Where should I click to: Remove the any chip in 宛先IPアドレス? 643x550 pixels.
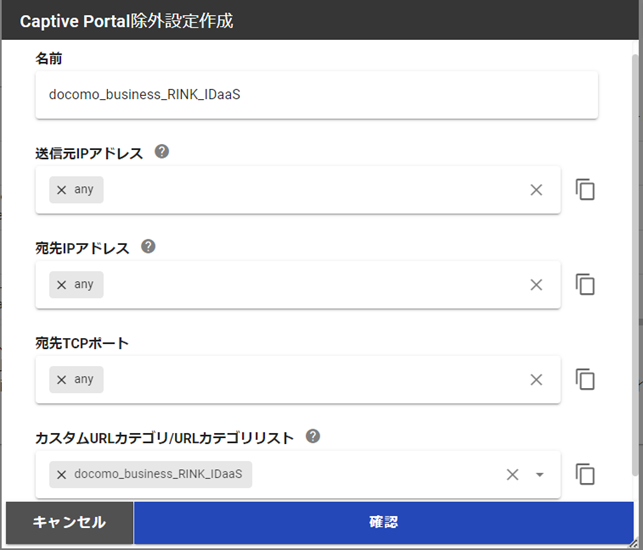pyautogui.click(x=62, y=285)
